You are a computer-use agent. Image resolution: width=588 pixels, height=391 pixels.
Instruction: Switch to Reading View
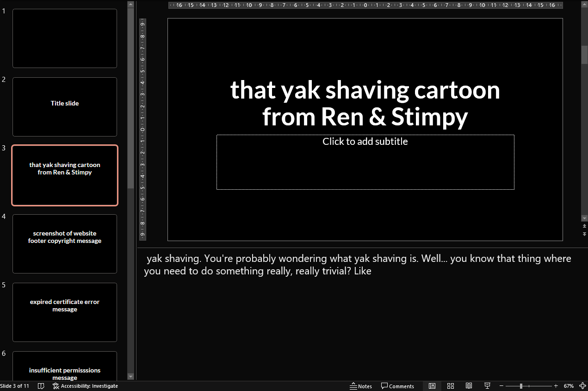tap(469, 386)
